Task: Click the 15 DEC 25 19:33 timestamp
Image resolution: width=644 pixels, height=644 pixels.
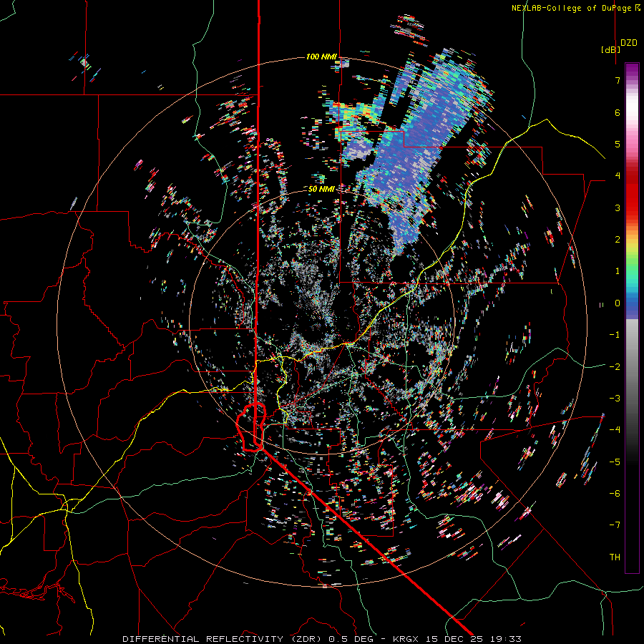Action: (x=473, y=639)
